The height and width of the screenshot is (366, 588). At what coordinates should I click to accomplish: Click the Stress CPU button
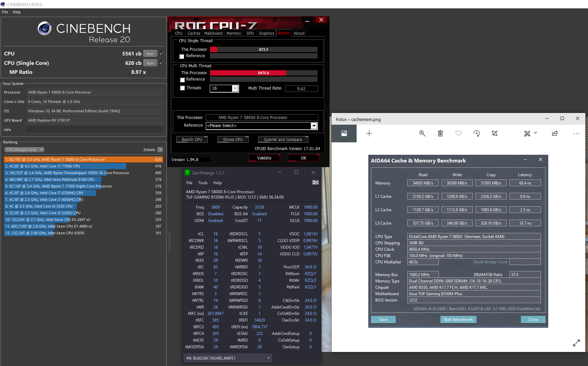(233, 139)
